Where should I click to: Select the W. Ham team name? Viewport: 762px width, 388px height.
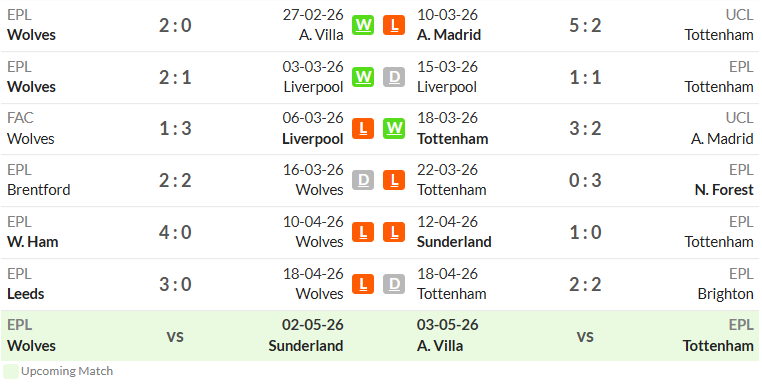(33, 242)
